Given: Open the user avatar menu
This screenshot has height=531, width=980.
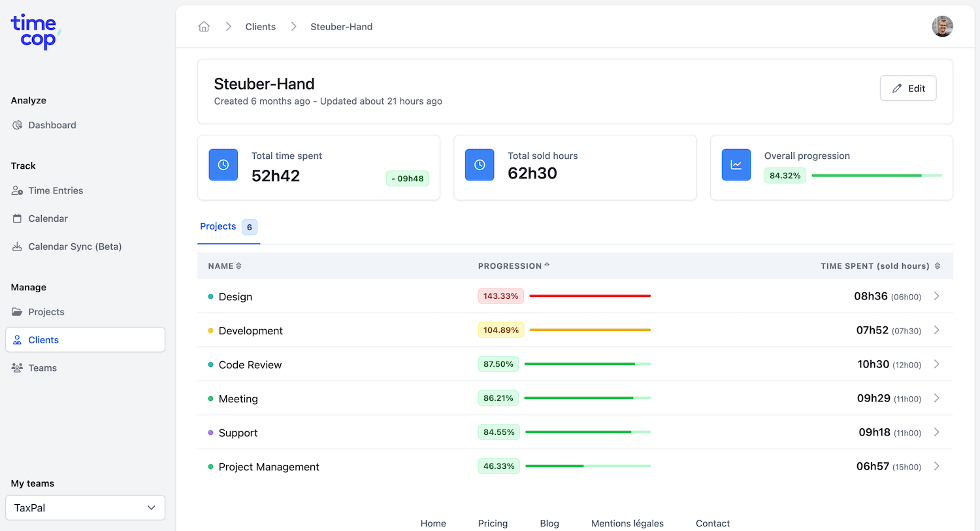Looking at the screenshot, I should pyautogui.click(x=942, y=27).
